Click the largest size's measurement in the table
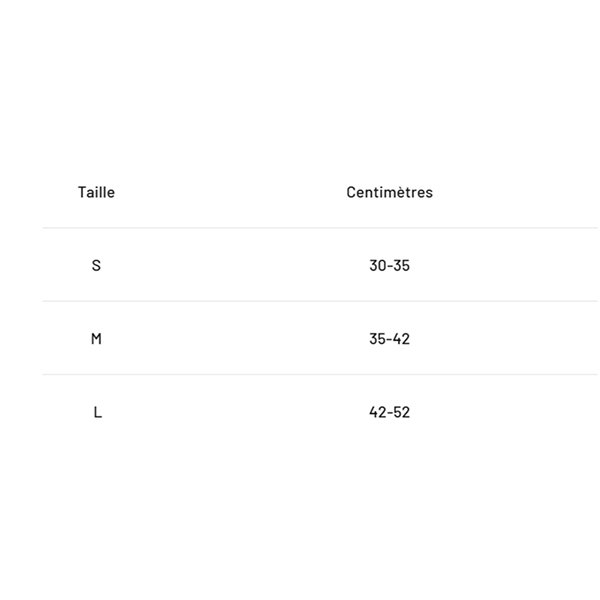This screenshot has width=600, height=600. coord(389,412)
